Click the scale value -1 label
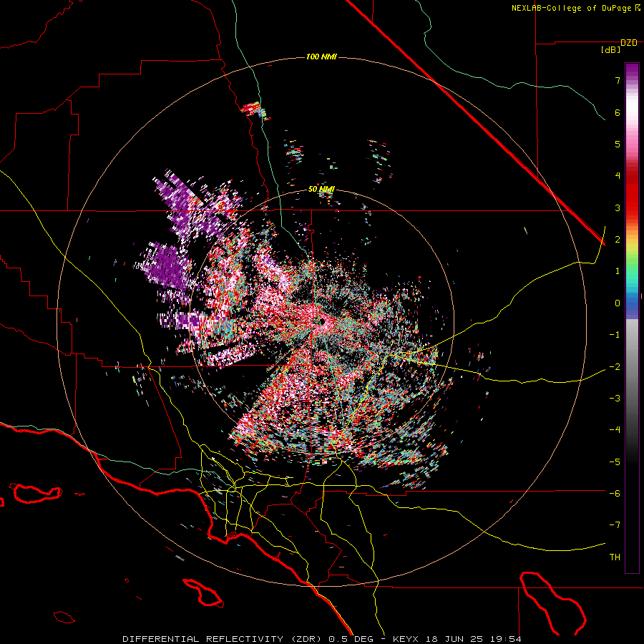The image size is (644, 644). tap(615, 335)
